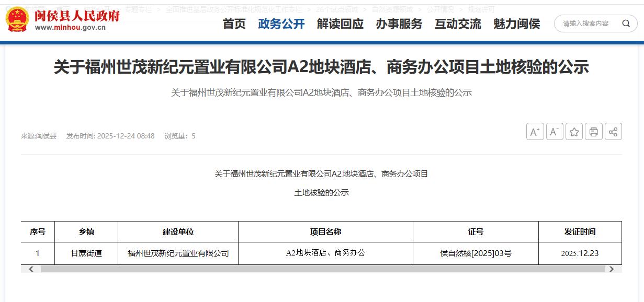
Task: Navigate to 互动交流 page
Action: pyautogui.click(x=458, y=24)
